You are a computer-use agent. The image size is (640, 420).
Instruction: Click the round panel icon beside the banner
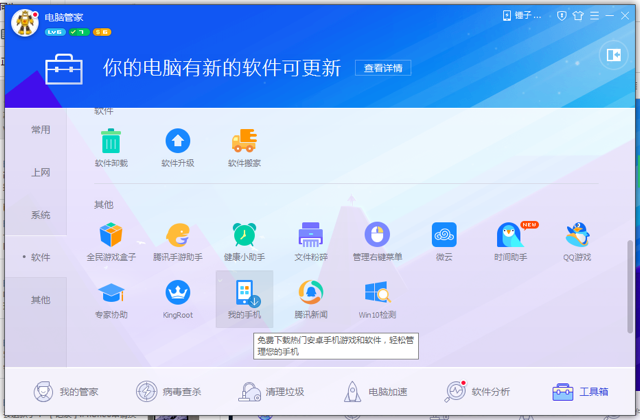(613, 55)
